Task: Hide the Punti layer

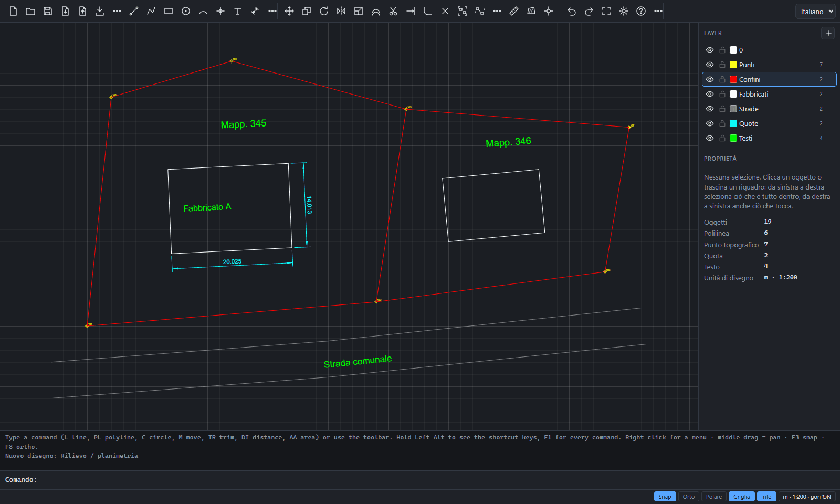Action: (710, 65)
